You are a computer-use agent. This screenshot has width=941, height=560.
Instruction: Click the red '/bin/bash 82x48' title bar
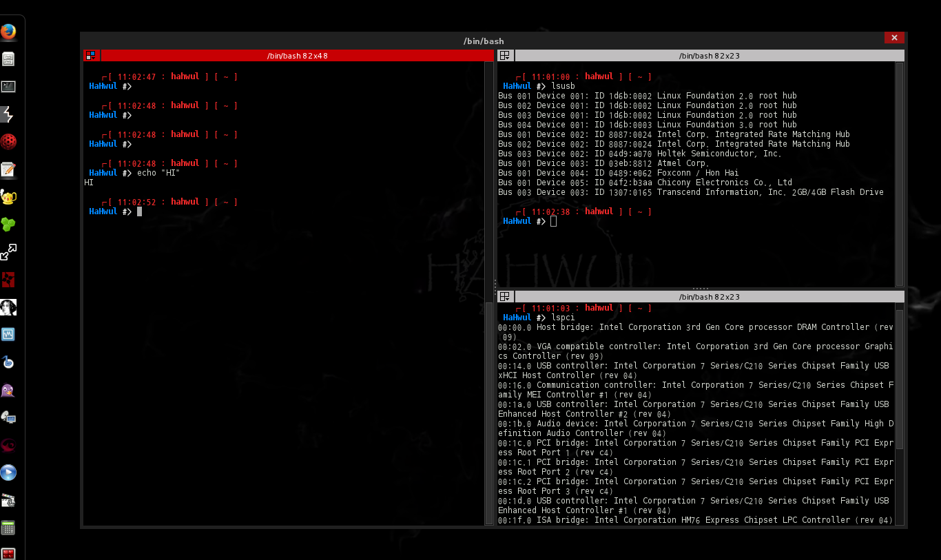(x=297, y=56)
